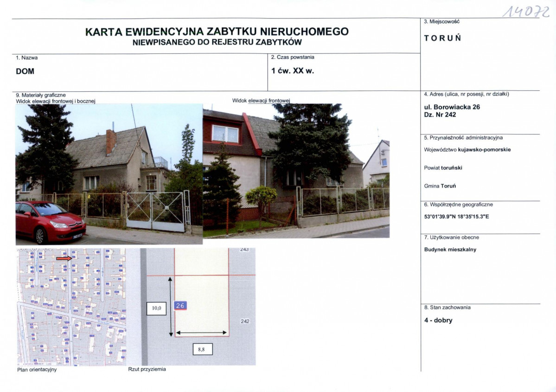The height and width of the screenshot is (392, 556).
Task: Click the '8. Stan zachowania' label
Action: [x=447, y=308]
